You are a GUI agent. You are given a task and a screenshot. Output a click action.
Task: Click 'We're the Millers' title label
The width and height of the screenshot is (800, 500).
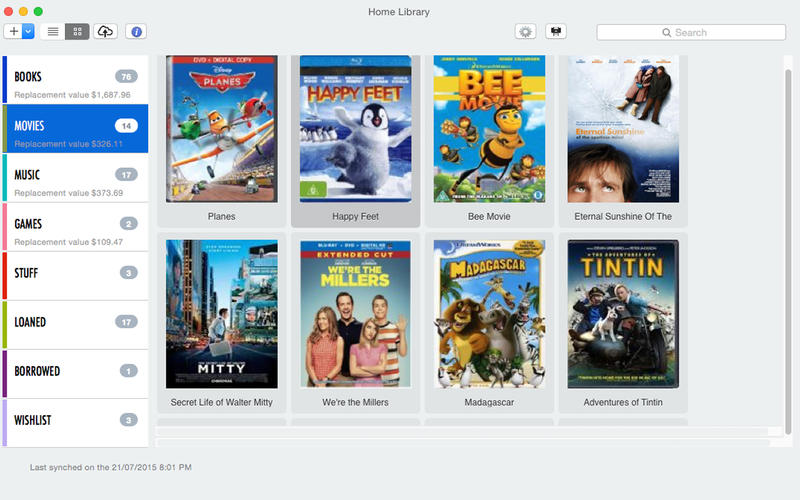click(355, 402)
